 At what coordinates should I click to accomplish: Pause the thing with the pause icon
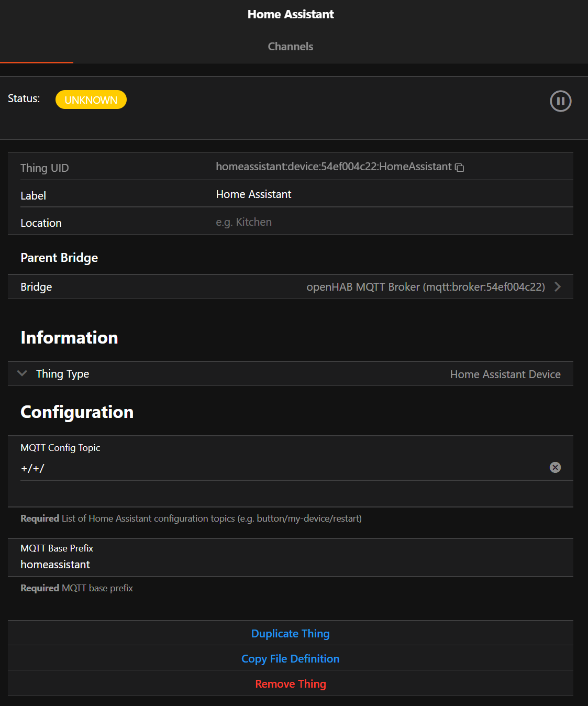point(560,101)
